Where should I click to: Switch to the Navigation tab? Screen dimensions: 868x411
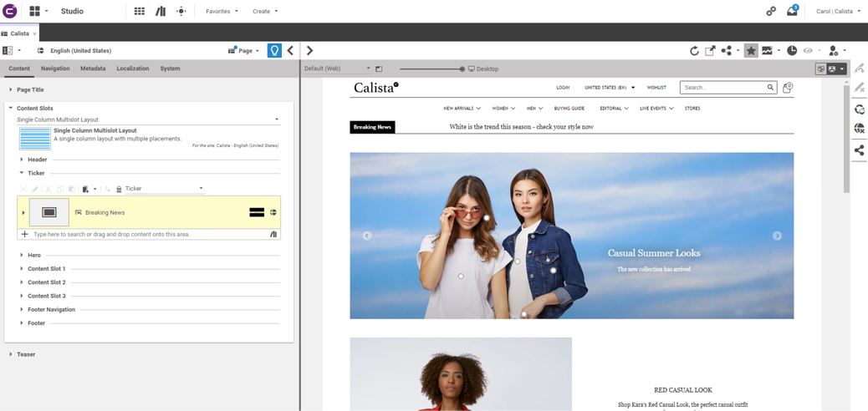tap(55, 68)
